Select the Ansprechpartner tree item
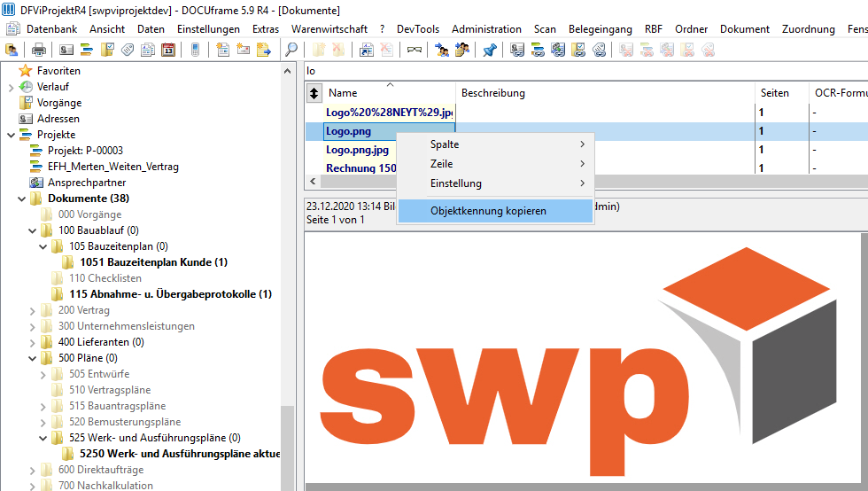The image size is (868, 491). 87,183
